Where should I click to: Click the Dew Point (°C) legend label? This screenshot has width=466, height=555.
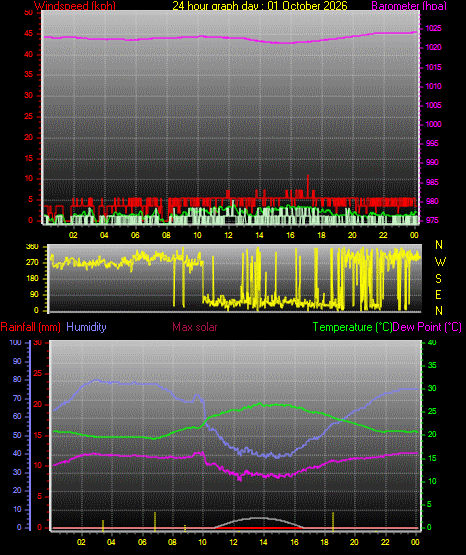(427, 327)
